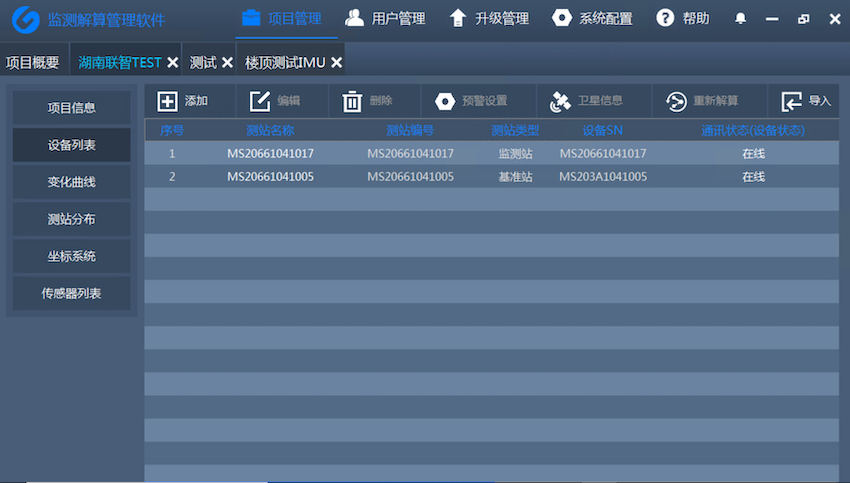Switch to the 楼顶测试IMU tab
This screenshot has width=850, height=483.
[x=285, y=62]
